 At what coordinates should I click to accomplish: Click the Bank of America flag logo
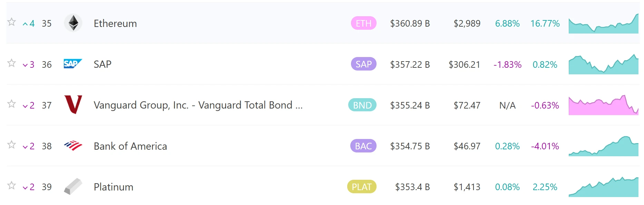(73, 146)
